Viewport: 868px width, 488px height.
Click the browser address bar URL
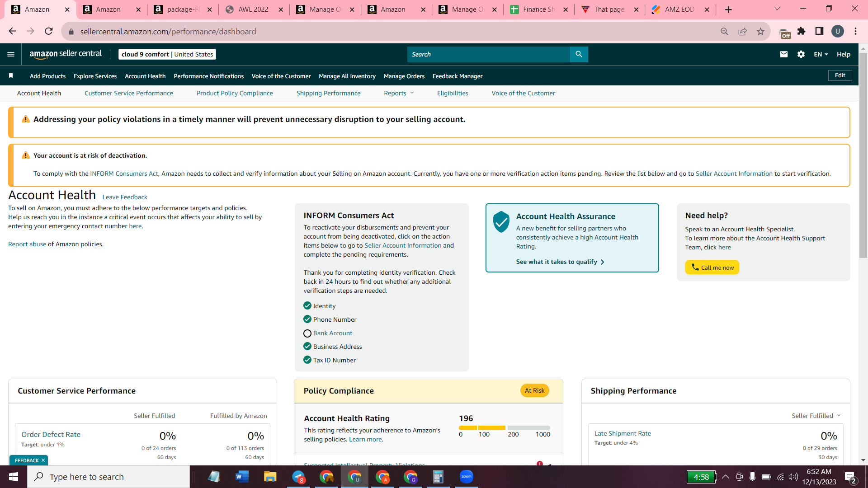[168, 31]
